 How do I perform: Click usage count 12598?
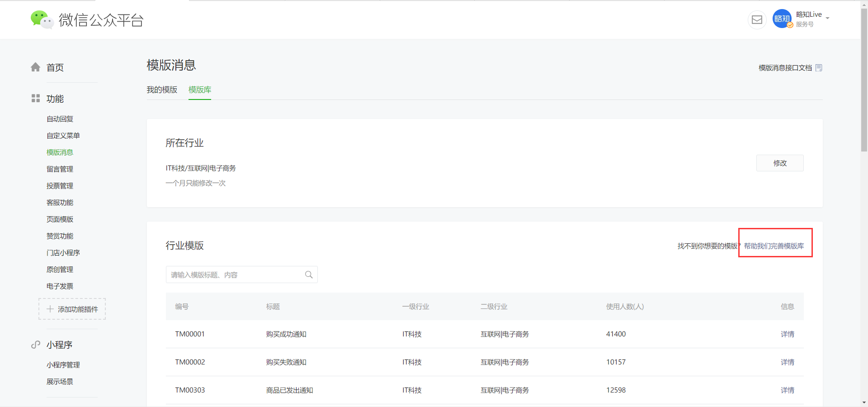pyautogui.click(x=616, y=390)
